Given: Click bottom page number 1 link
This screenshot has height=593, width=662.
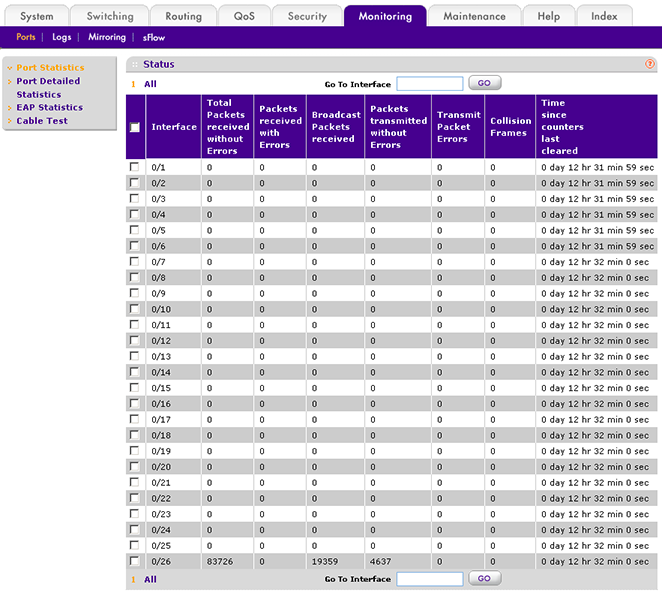Looking at the screenshot, I should click(133, 579).
